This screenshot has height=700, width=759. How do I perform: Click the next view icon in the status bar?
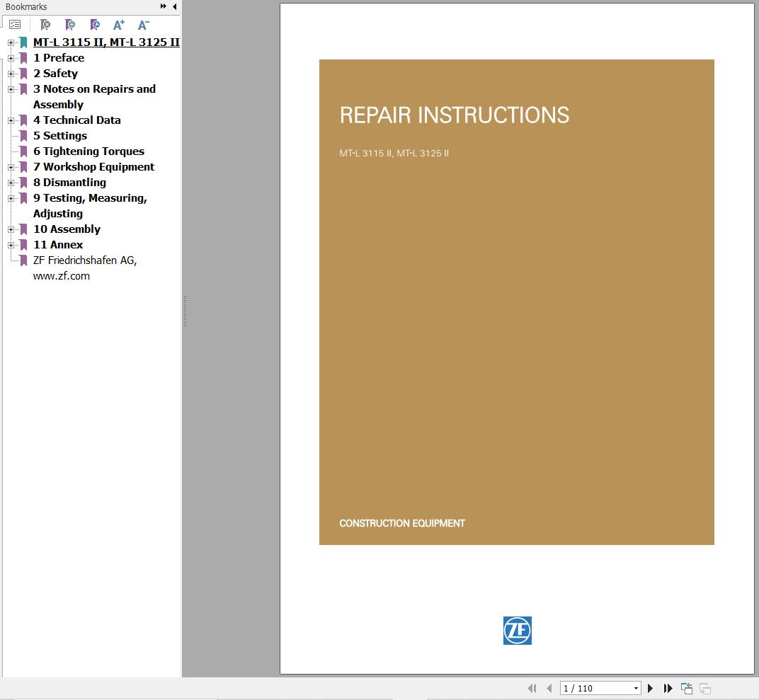pos(704,688)
